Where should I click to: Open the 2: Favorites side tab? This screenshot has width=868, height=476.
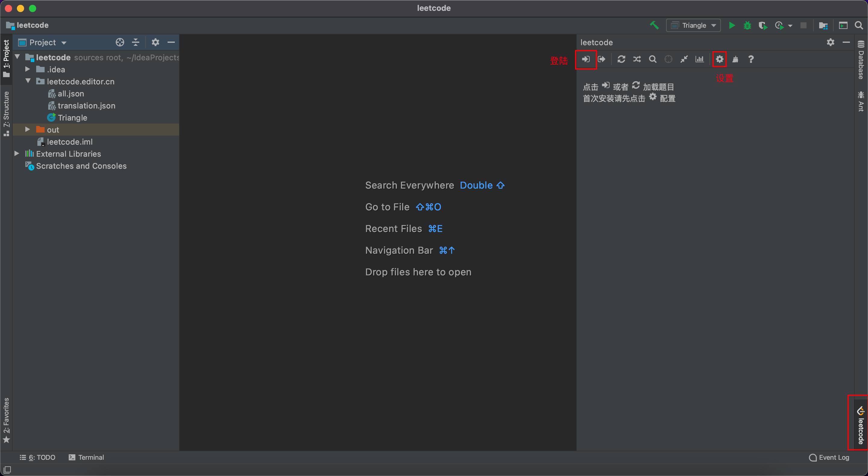pyautogui.click(x=6, y=420)
